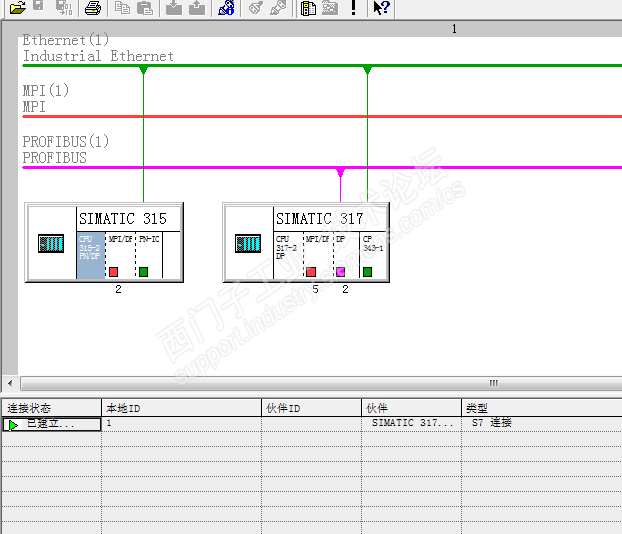This screenshot has width=622, height=534.
Task: Click the 类型 column header
Action: (x=542, y=408)
